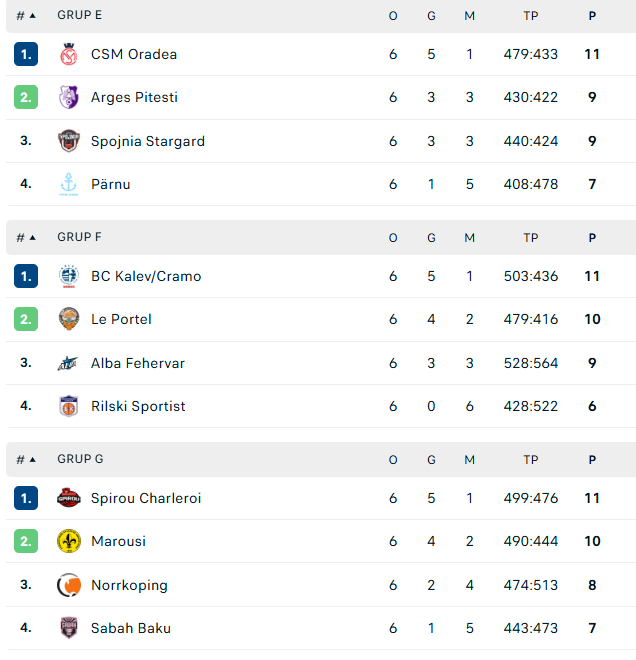Select the Alba Fehervar logo
The image size is (636, 660).
(68, 363)
